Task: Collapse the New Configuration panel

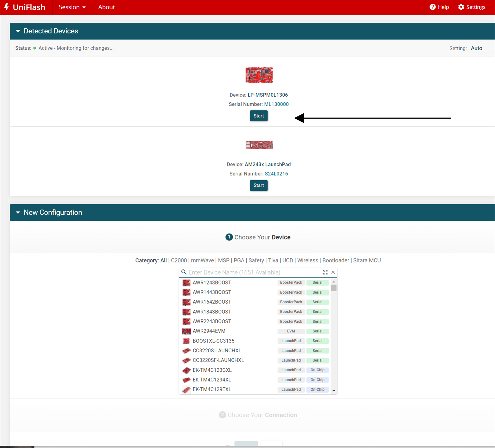Action: 18,212
